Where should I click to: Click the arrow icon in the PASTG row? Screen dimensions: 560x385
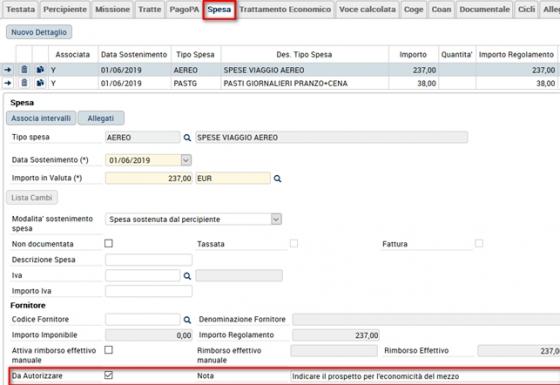click(8, 83)
